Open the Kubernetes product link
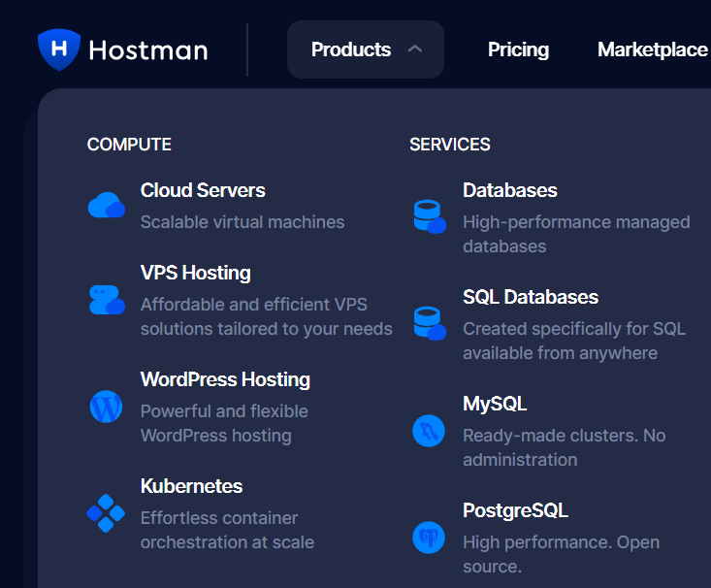 [191, 486]
